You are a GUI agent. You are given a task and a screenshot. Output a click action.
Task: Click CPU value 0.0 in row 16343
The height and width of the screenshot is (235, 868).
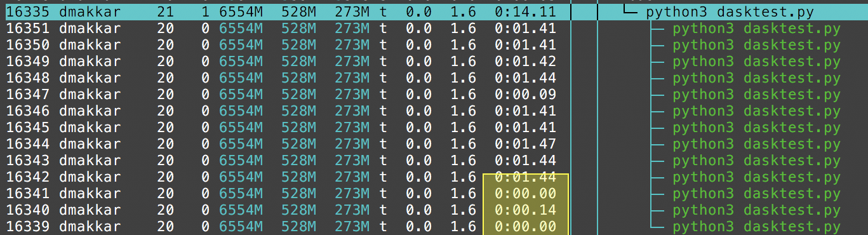tap(418, 161)
